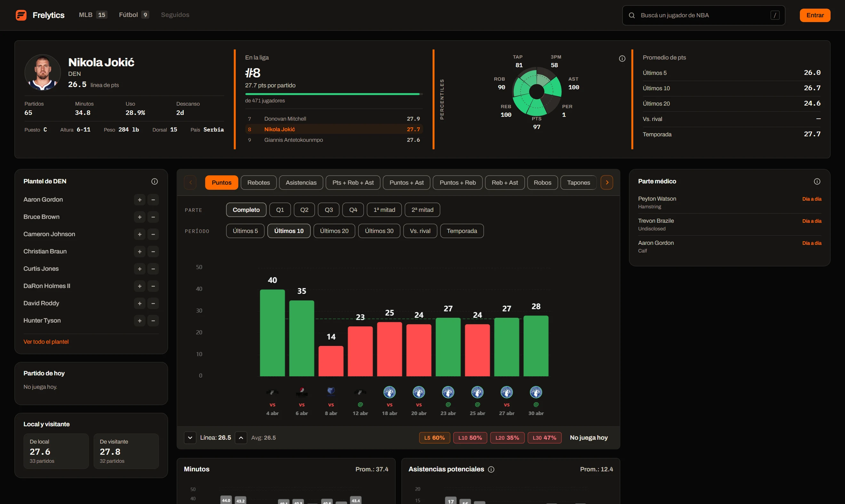Select the Q1 game part filter
The image size is (845, 504).
(280, 210)
